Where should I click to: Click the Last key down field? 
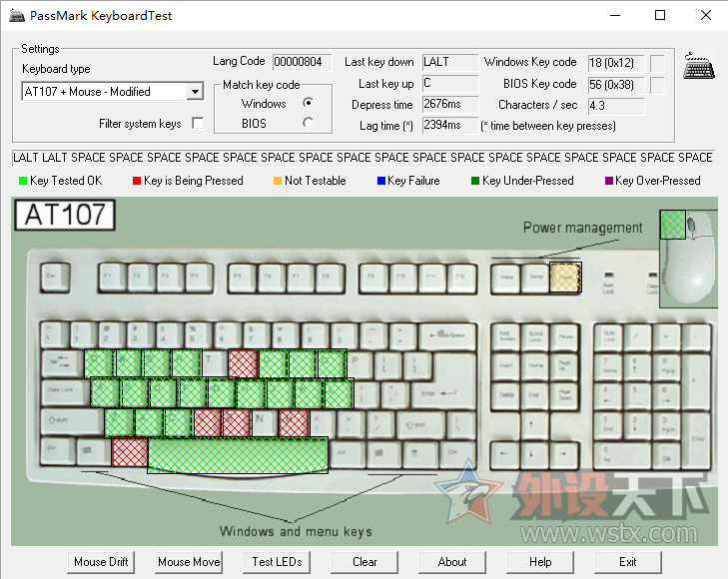point(450,62)
